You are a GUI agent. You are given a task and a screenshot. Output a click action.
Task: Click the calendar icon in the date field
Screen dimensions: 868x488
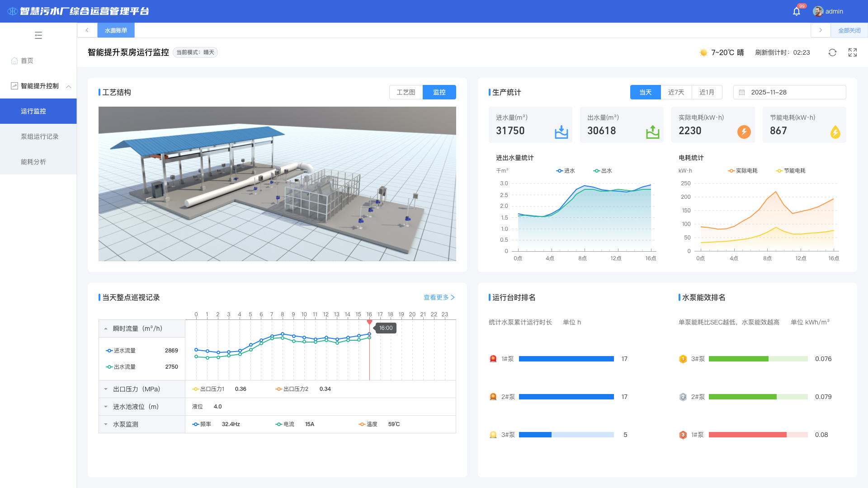(742, 92)
